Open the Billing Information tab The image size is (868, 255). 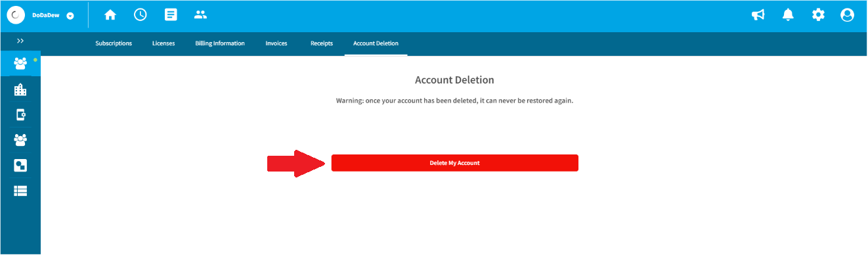click(x=220, y=43)
